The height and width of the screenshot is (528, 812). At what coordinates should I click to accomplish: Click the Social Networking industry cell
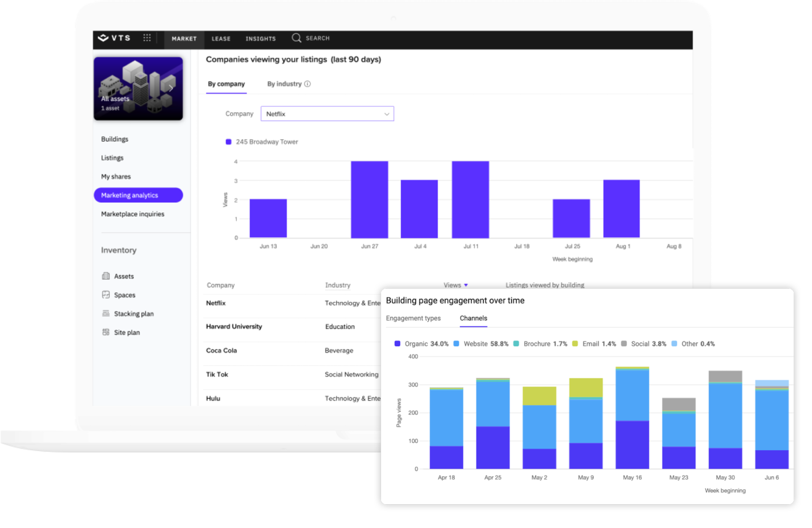click(351, 374)
